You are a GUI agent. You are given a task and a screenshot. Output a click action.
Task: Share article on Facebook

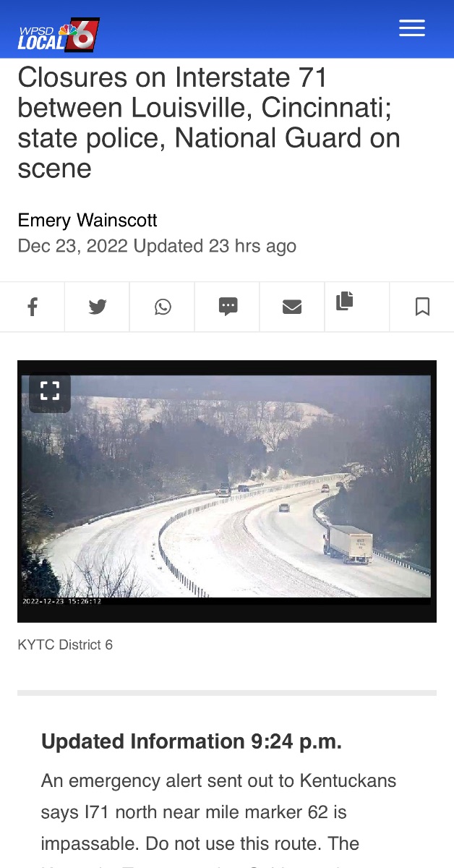[x=33, y=307]
